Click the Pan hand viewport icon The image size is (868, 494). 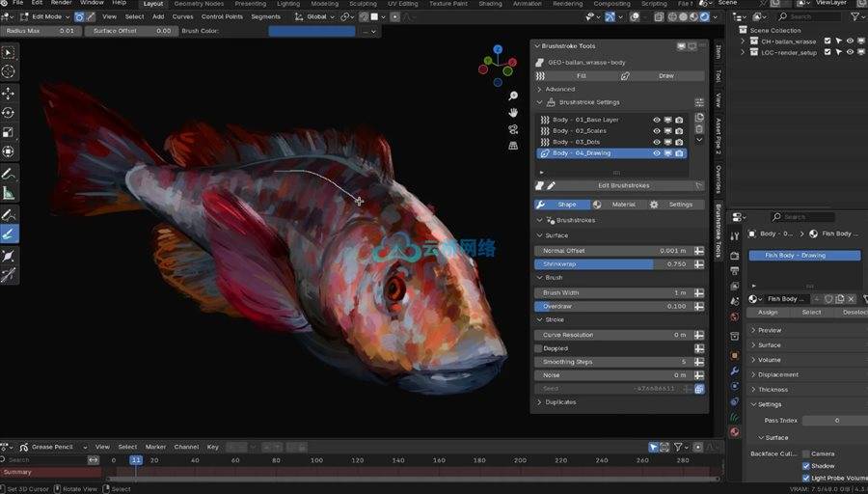[x=513, y=113]
